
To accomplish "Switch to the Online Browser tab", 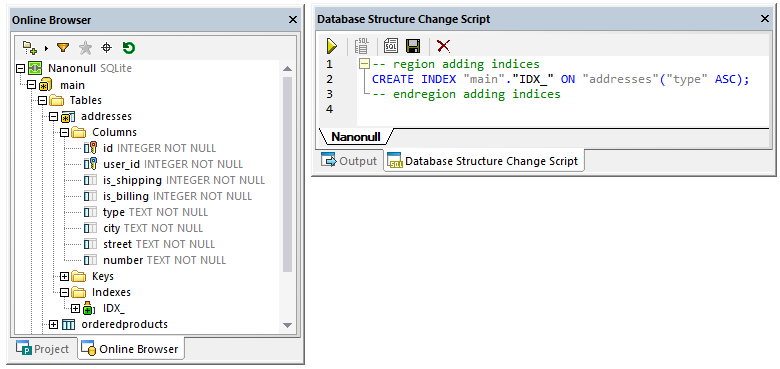I will pyautogui.click(x=130, y=349).
